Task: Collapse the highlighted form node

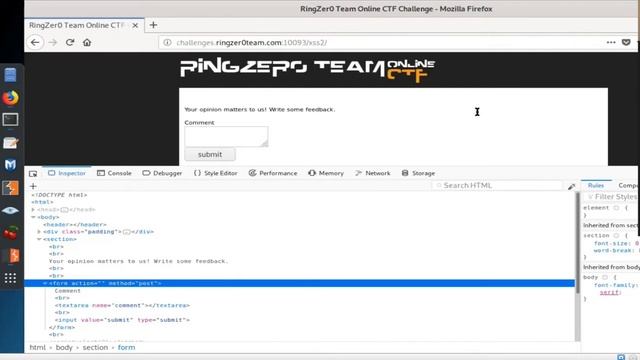Action: click(45, 283)
